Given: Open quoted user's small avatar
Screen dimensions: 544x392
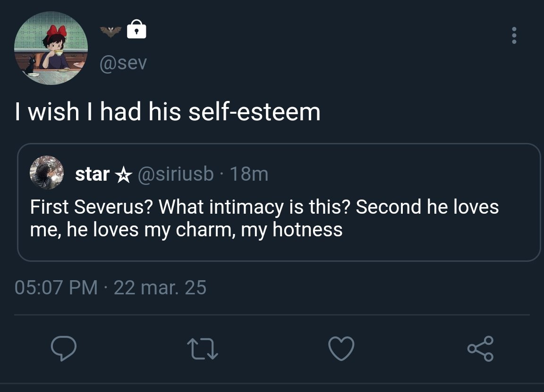Looking at the screenshot, I should (x=47, y=173).
